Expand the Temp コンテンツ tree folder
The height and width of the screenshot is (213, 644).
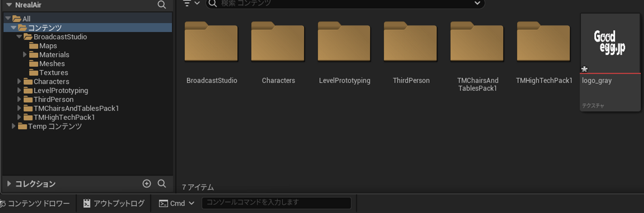14,126
